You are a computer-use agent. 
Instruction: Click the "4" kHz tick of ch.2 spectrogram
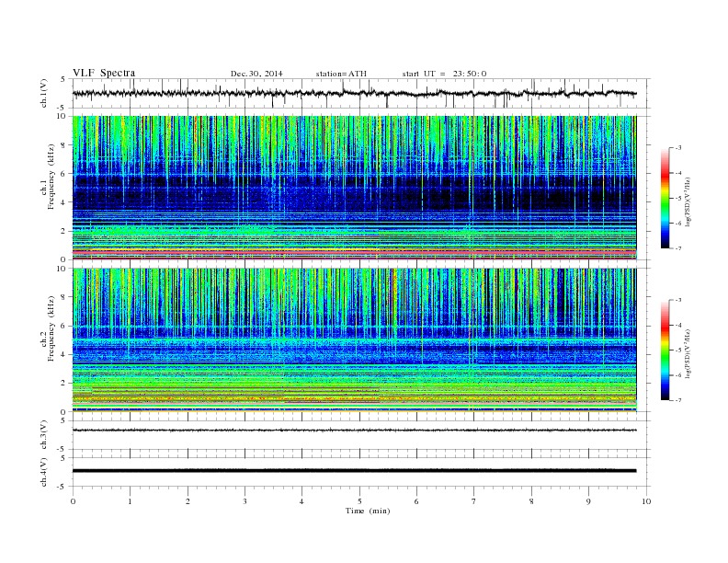pos(63,355)
